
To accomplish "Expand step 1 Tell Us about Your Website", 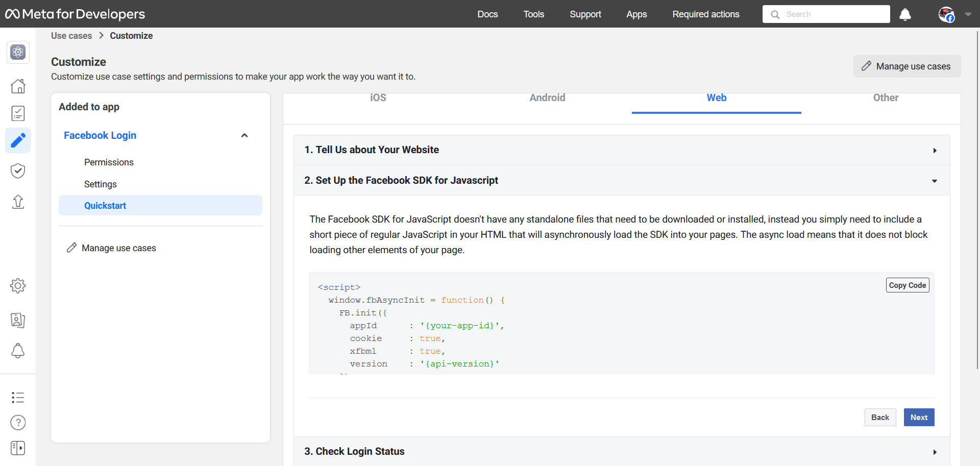I will (622, 150).
